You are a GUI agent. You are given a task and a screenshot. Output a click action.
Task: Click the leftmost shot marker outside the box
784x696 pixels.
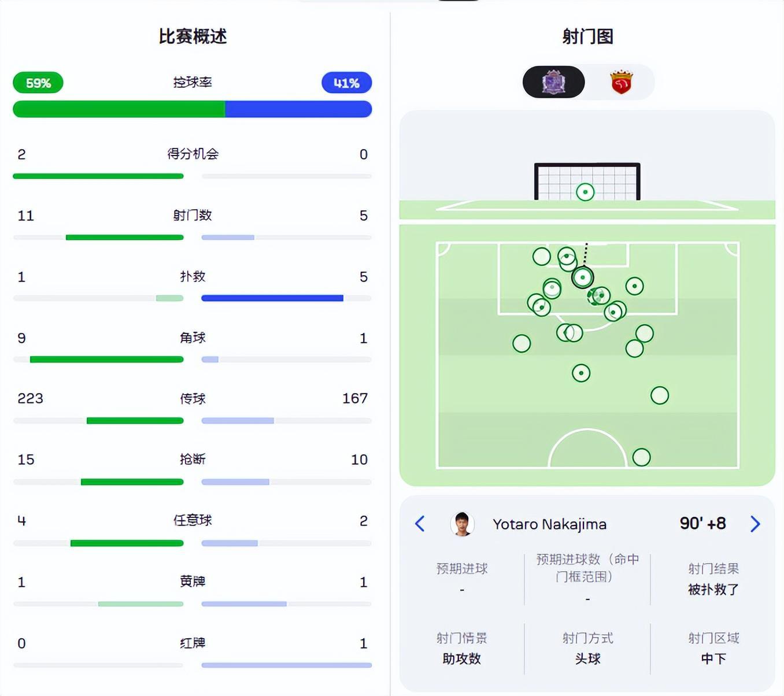tap(522, 343)
